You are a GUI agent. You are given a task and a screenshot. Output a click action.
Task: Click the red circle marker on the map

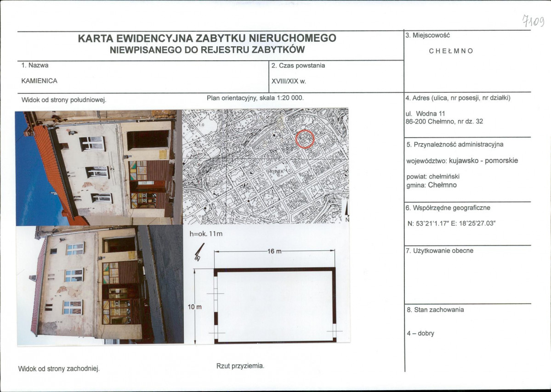pos(305,139)
